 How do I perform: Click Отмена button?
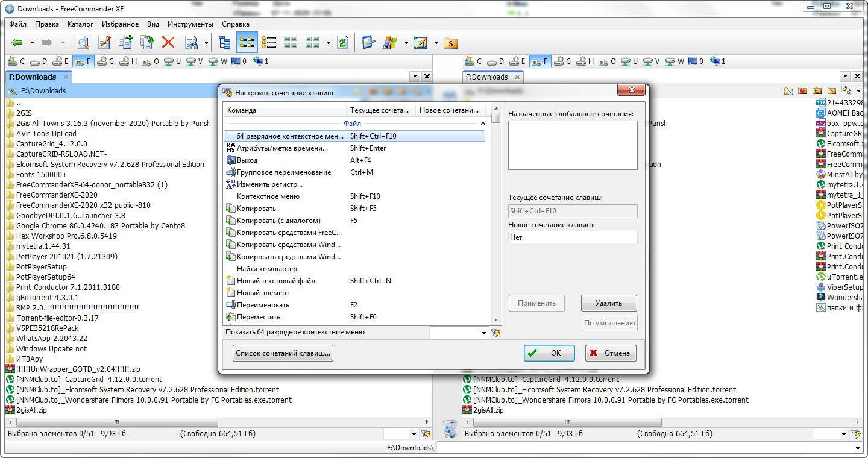tap(611, 353)
